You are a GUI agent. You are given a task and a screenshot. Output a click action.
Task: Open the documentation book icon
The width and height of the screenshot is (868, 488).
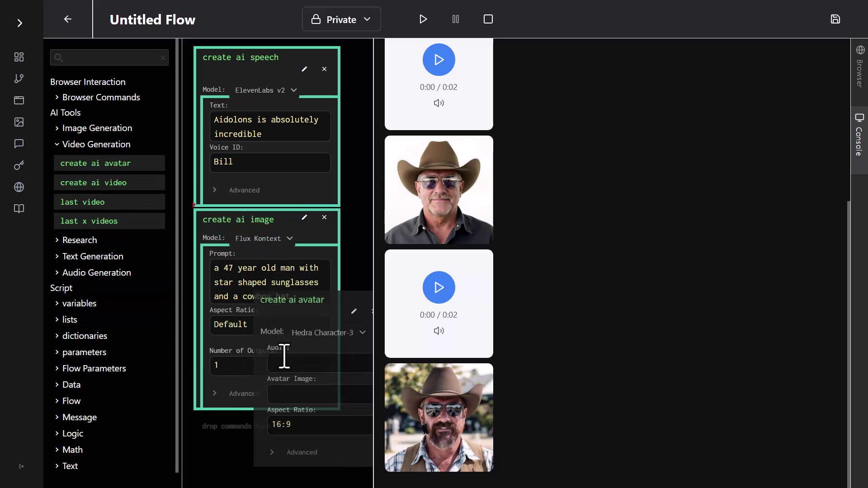click(x=19, y=209)
